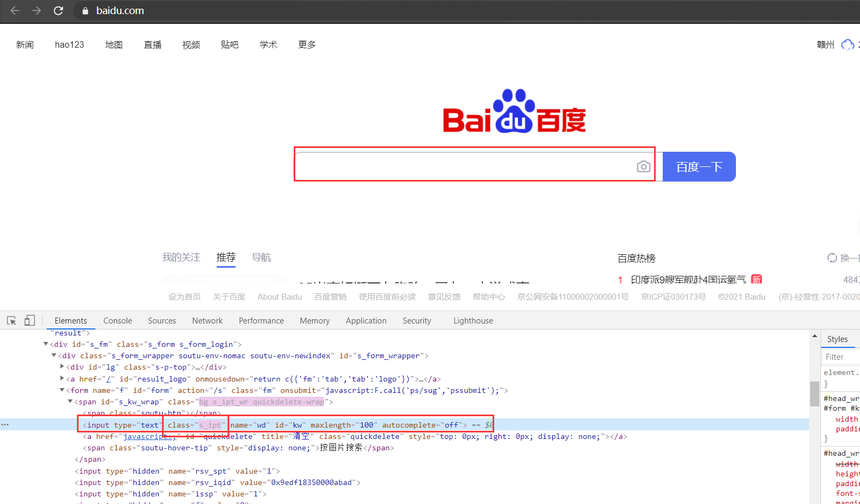Open the Lighthouse tab
This screenshot has height=504, width=860.
473,321
